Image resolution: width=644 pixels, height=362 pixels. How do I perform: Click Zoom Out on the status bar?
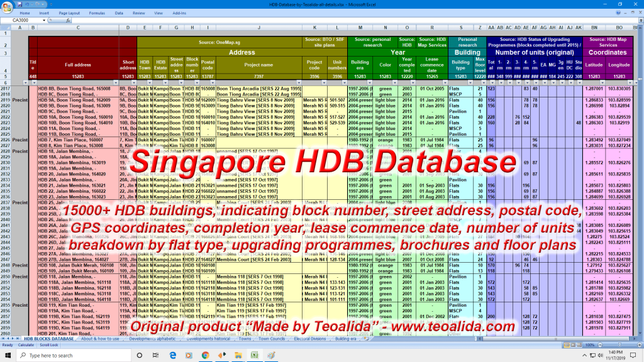coord(601,344)
